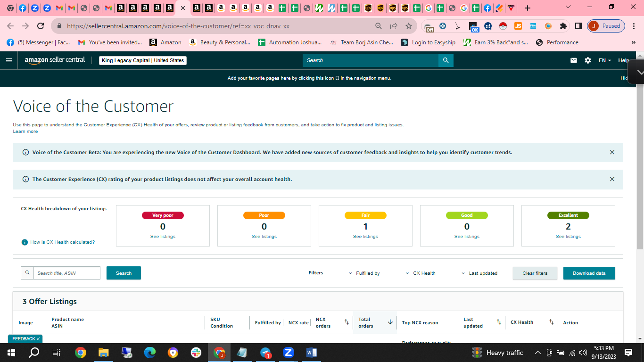Open the Help link in the header

[624, 60]
